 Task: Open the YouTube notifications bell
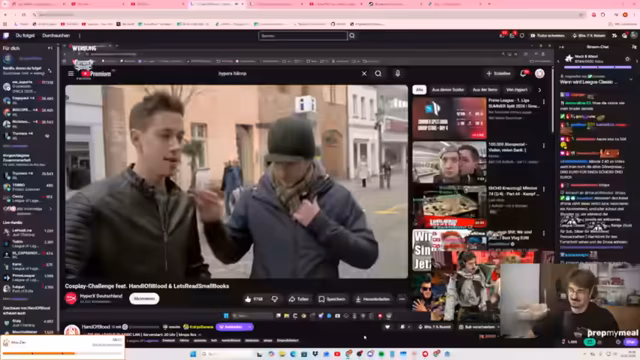tap(523, 73)
